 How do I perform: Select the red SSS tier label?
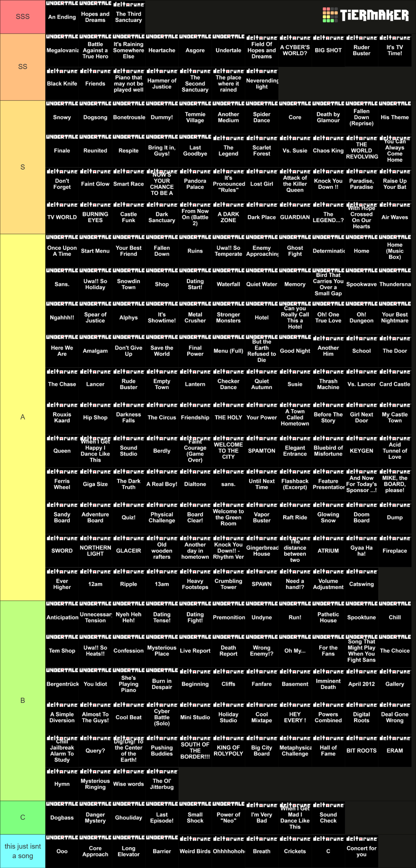coord(23,17)
